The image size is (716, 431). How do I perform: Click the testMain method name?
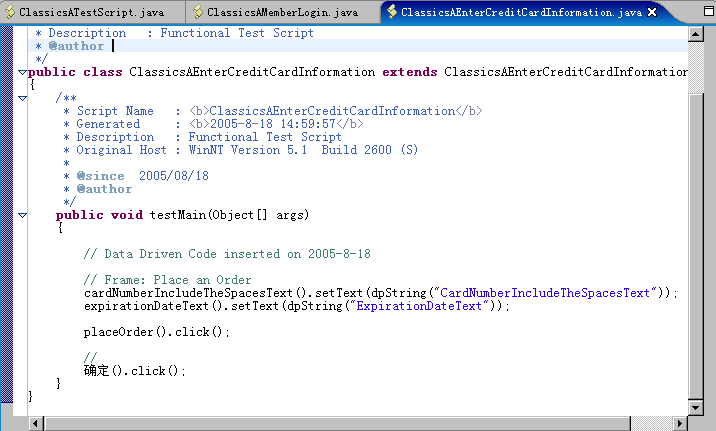point(178,215)
